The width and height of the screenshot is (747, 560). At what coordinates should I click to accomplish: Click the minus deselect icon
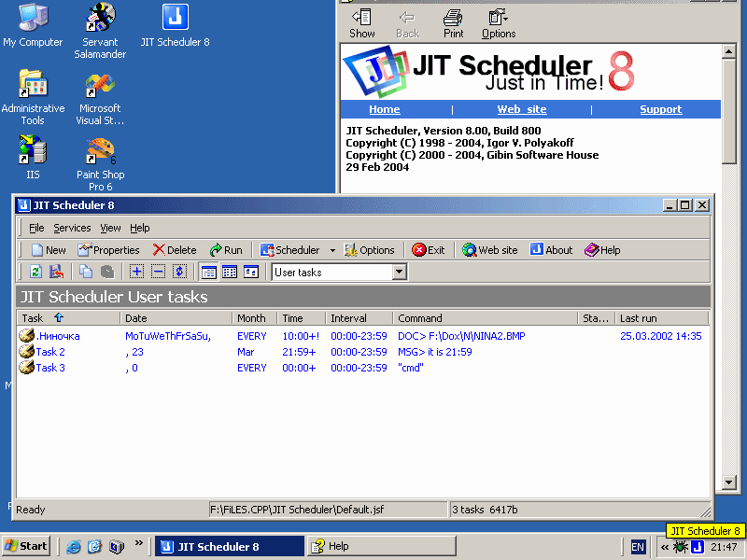pos(158,272)
